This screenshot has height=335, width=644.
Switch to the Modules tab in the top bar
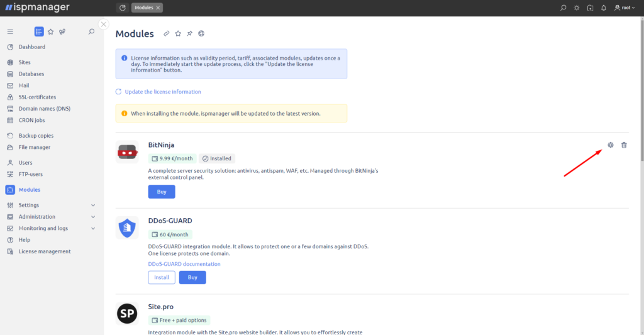coord(144,8)
